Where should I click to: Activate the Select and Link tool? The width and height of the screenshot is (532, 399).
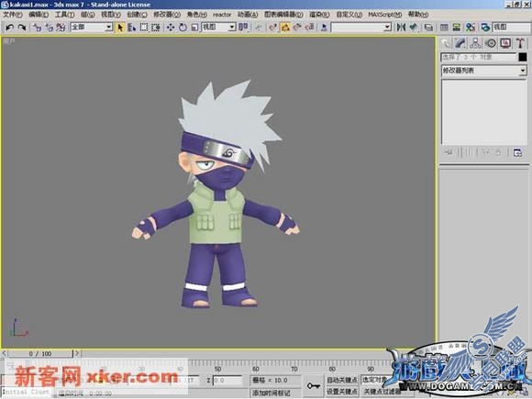(x=37, y=28)
